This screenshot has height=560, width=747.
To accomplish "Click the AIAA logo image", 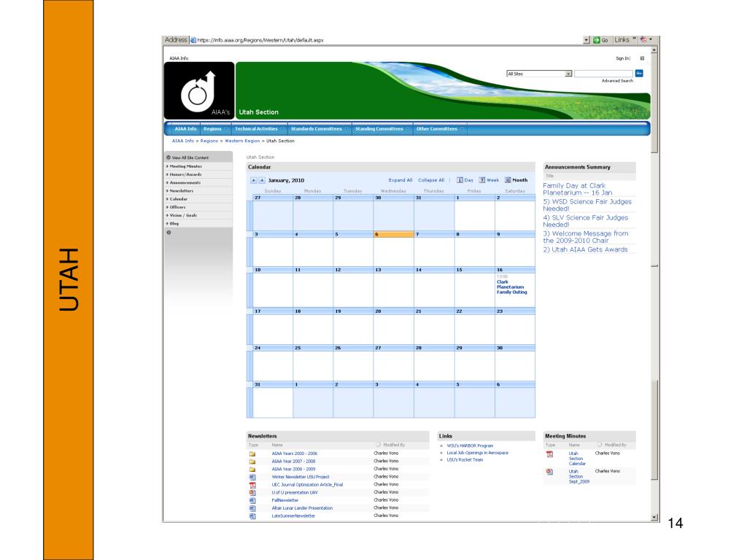I will click(199, 90).
